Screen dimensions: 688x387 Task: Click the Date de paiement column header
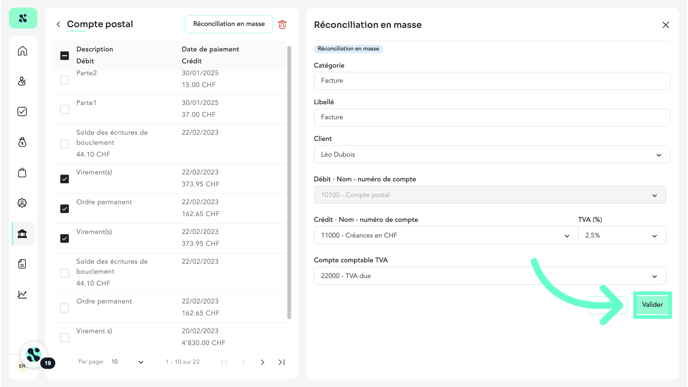tap(210, 49)
